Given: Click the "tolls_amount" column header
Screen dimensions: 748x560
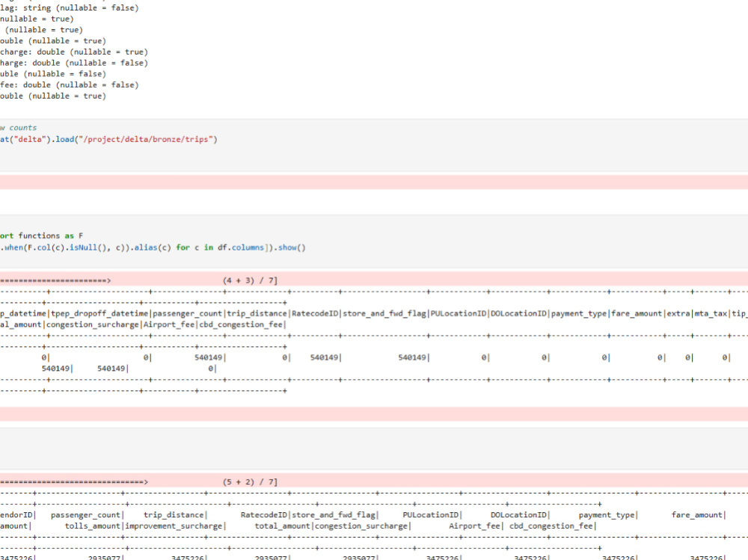Looking at the screenshot, I should [x=93, y=526].
